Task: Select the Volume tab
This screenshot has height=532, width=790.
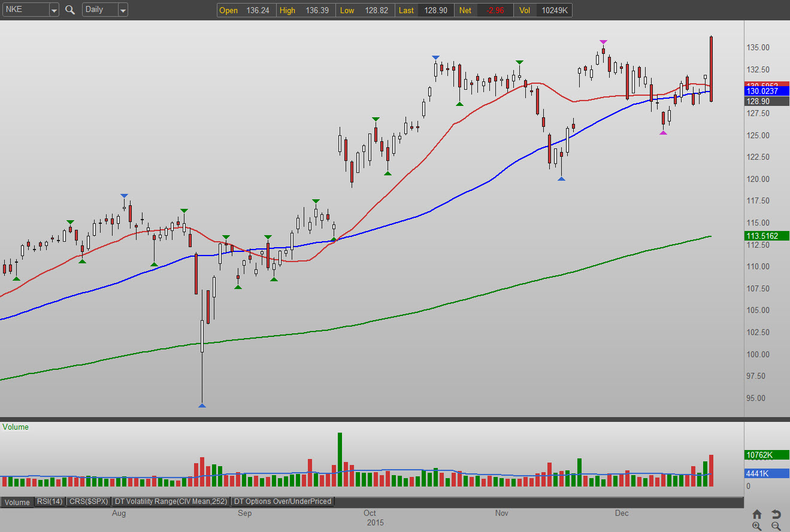Action: pyautogui.click(x=17, y=502)
